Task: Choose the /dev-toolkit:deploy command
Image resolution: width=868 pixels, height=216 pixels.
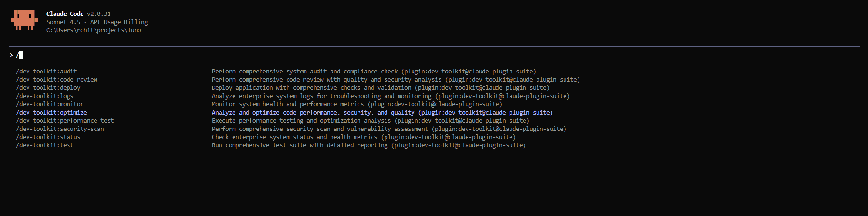Action: tap(48, 88)
